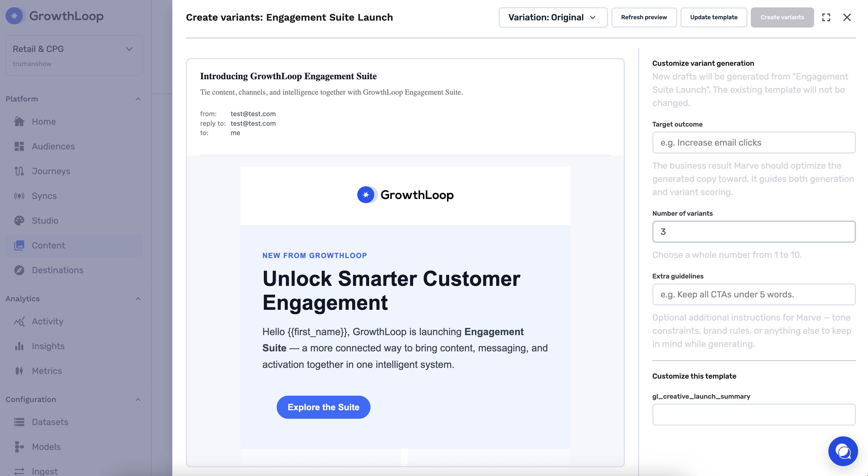The width and height of the screenshot is (868, 476).
Task: Collapse the Platform section
Action: 138,99
